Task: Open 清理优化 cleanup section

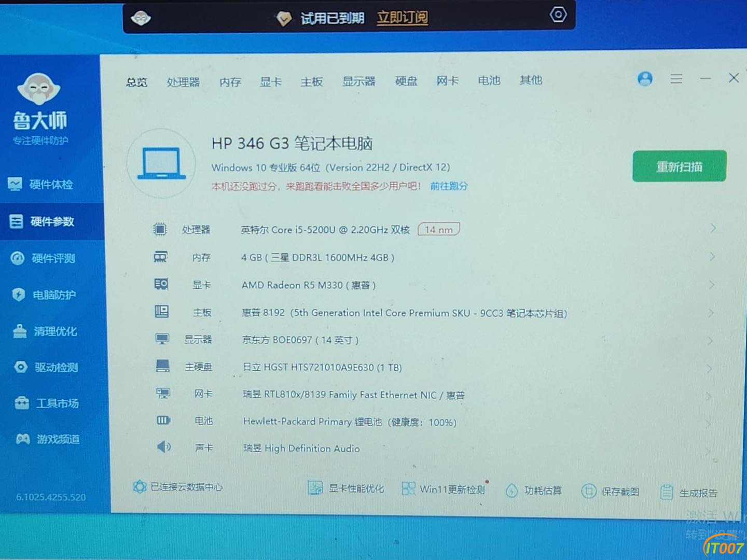Action: pyautogui.click(x=46, y=331)
